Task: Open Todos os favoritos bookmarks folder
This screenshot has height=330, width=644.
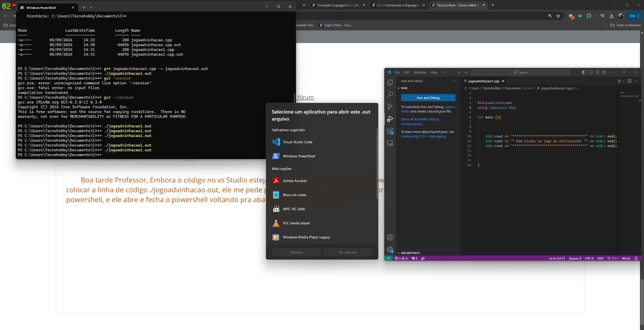Action: pyautogui.click(x=626, y=25)
